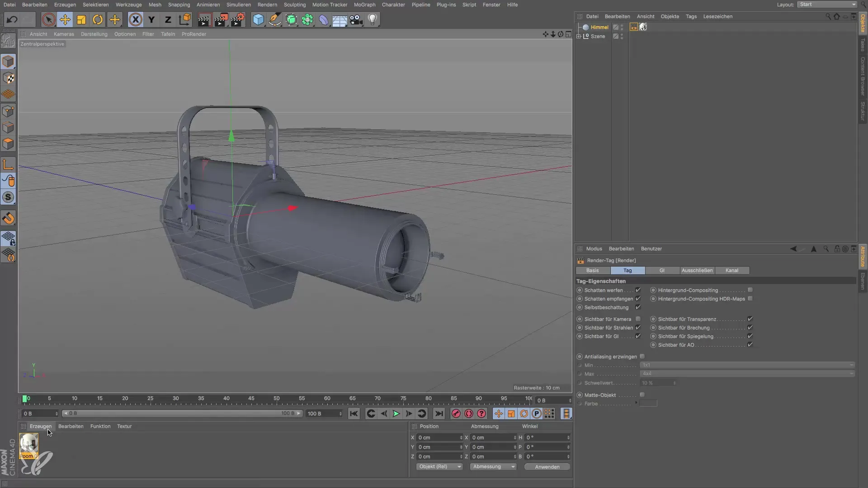Select the Himmel object
The width and height of the screenshot is (868, 488).
[599, 27]
